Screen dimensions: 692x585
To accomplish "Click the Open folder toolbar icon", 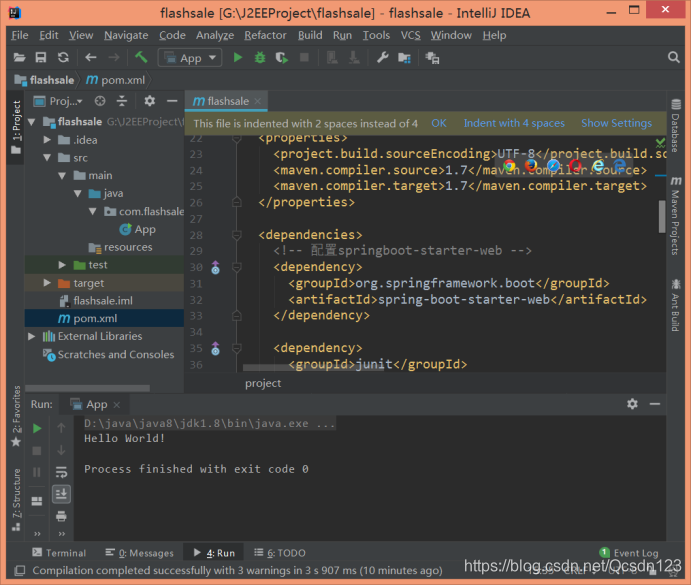I will click(x=19, y=57).
